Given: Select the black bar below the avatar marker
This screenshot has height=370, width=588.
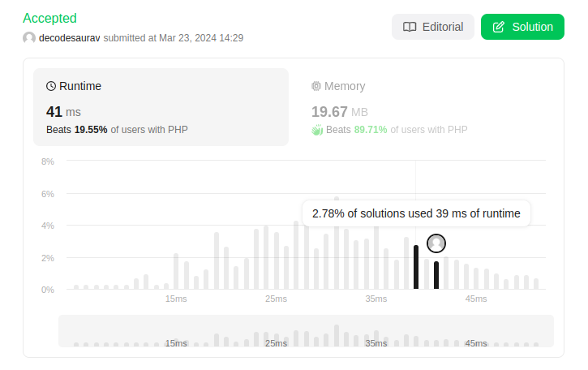Looking at the screenshot, I should coord(436,275).
